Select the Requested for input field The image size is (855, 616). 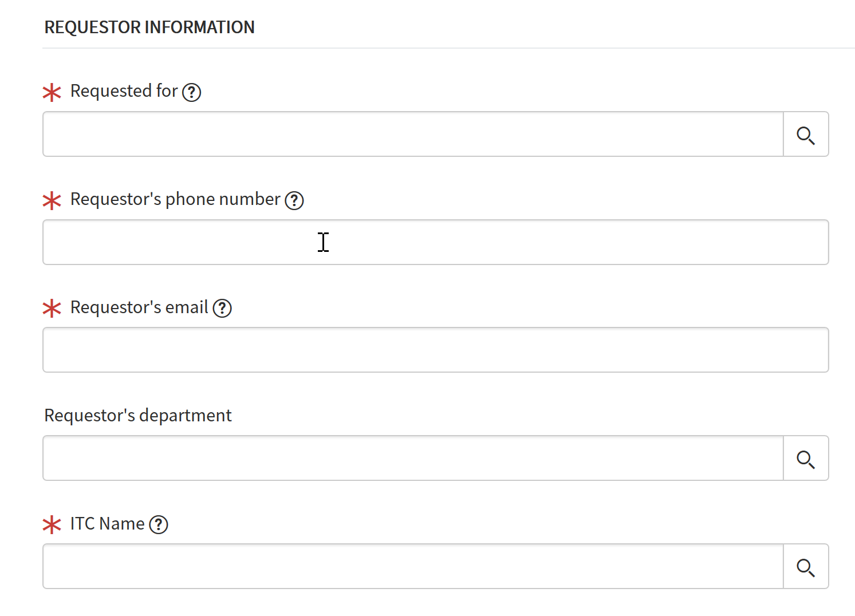point(401,134)
